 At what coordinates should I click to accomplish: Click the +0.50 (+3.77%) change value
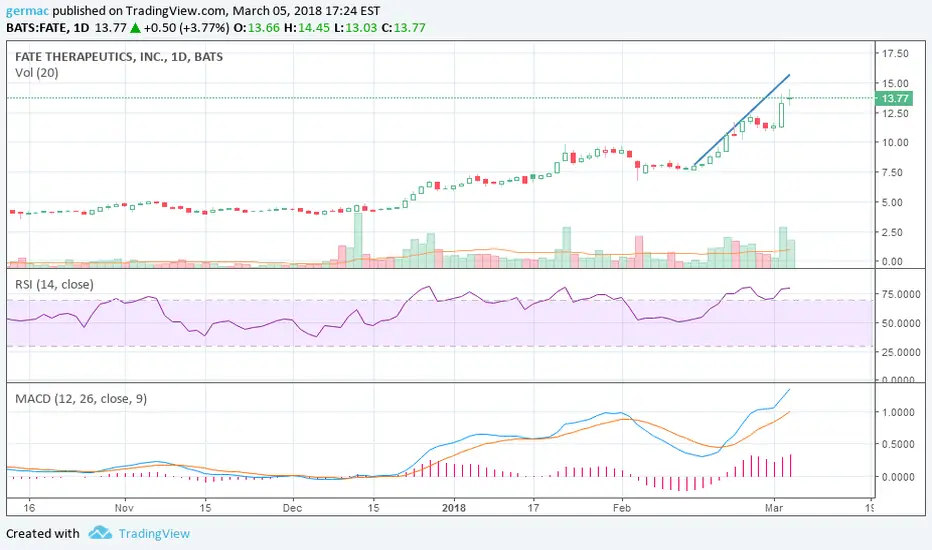(187, 27)
